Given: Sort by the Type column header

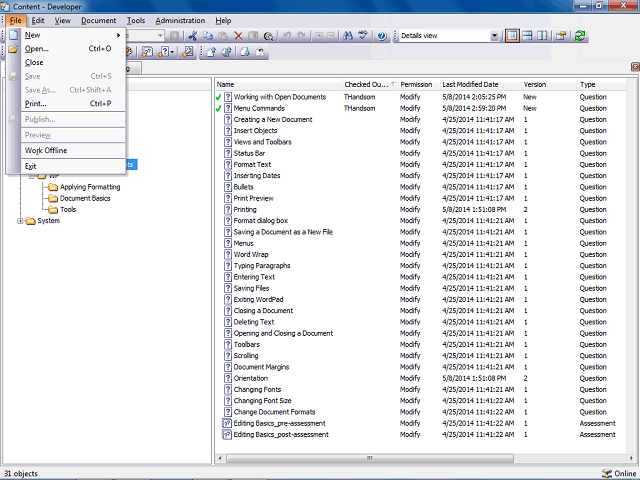Looking at the screenshot, I should click(x=602, y=84).
